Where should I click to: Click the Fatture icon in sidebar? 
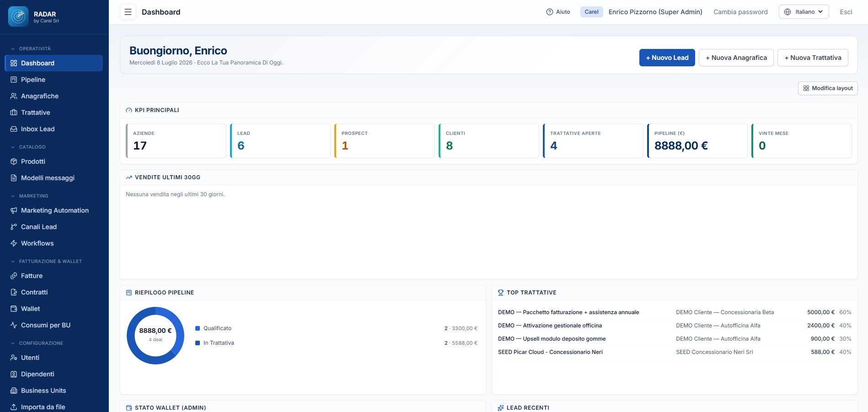tap(14, 276)
